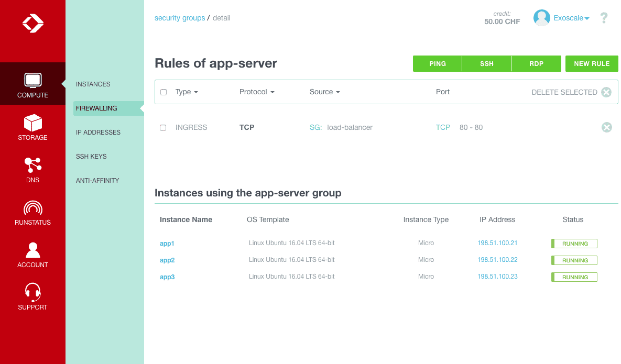Open Support via the headset icon
Screen dimensions: 621x364
click(32, 292)
